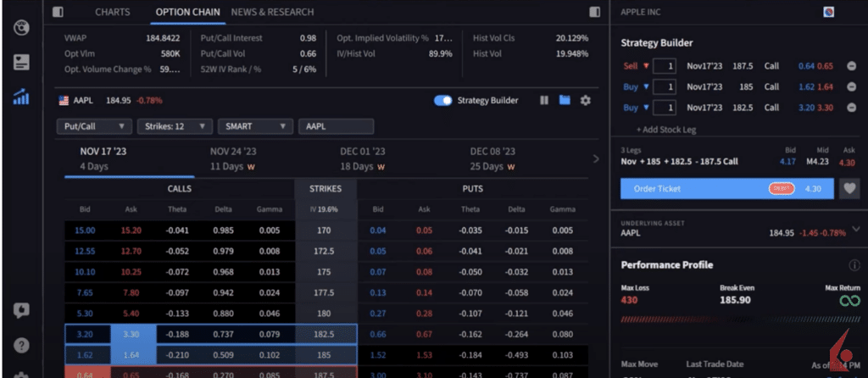Click call ask 1.64 at strike 185

[x=131, y=355]
